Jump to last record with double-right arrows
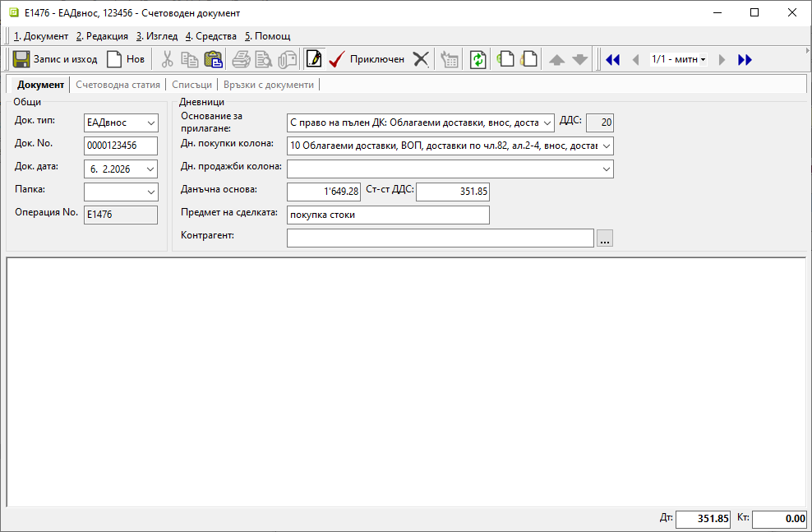 745,59
